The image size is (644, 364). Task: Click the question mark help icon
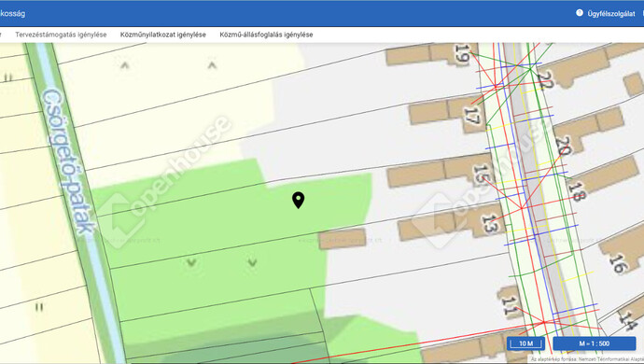579,13
